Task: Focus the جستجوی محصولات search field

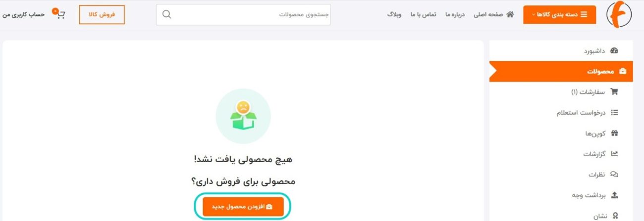Action: [243, 14]
